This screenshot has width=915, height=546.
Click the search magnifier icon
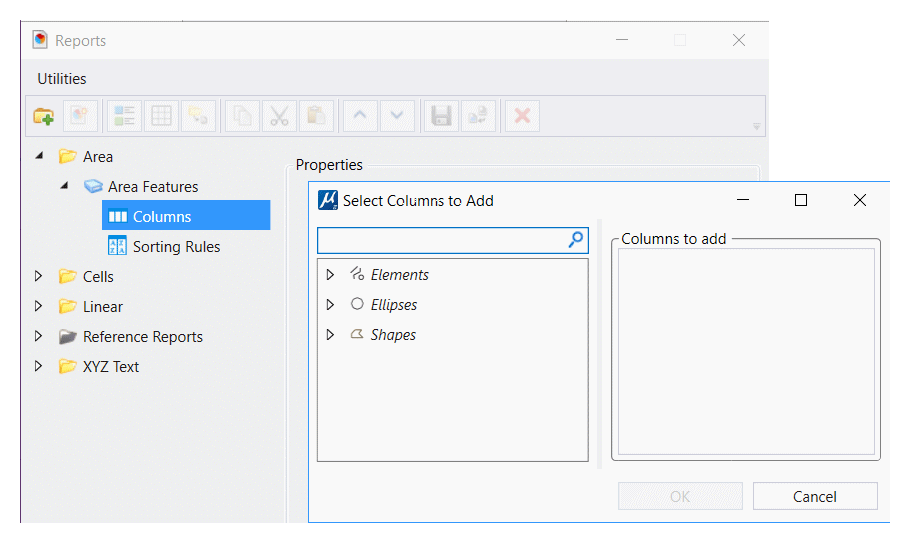coord(576,240)
